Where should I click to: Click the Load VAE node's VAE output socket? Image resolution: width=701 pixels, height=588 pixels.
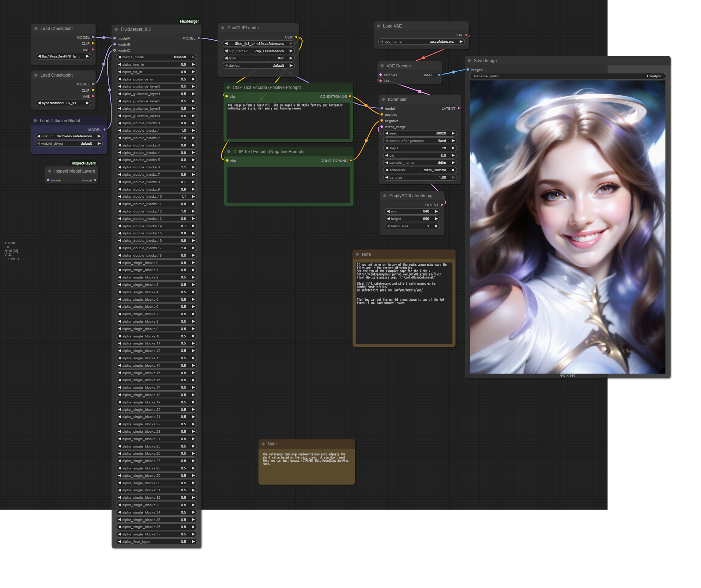(x=467, y=35)
